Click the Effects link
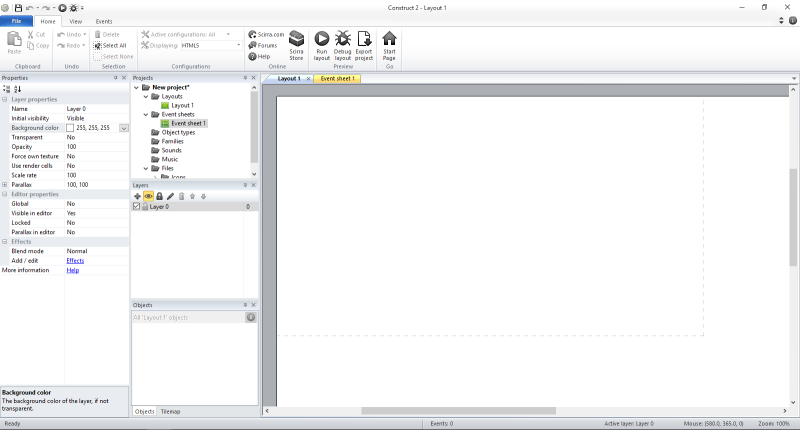 (x=75, y=261)
